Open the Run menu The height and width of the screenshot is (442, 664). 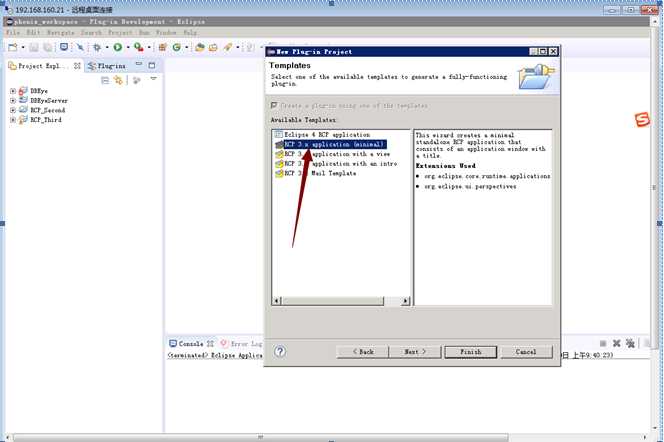[x=144, y=33]
